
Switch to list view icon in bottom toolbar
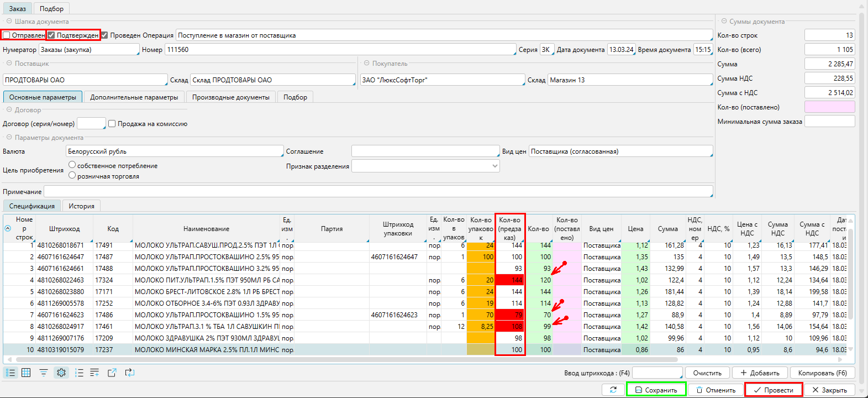coord(10,373)
